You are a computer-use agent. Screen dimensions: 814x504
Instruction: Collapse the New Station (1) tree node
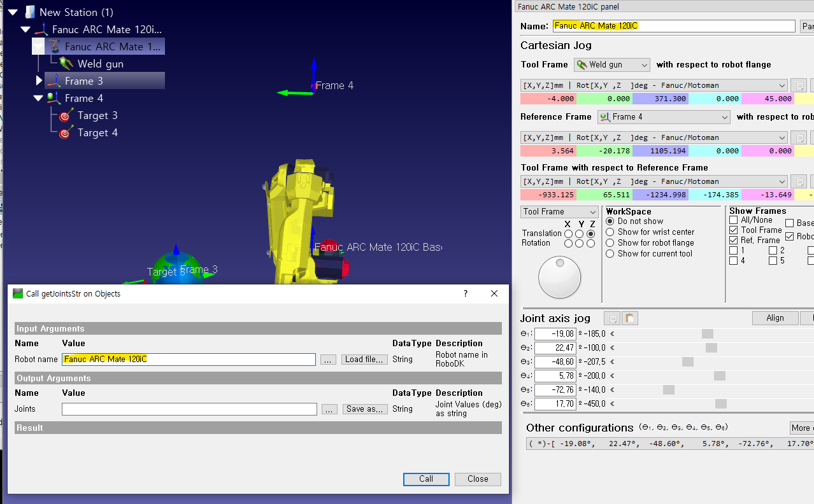[13, 12]
